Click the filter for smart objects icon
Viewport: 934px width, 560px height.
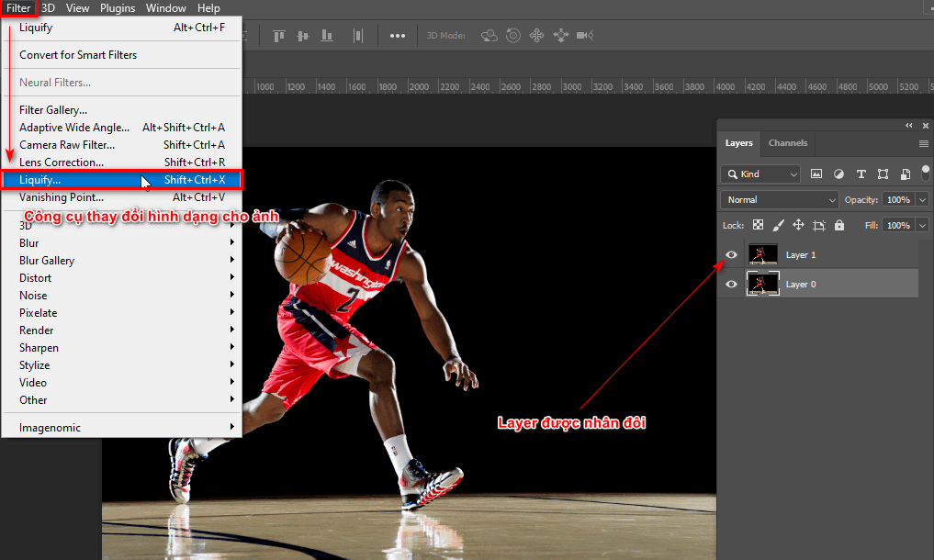(x=905, y=174)
